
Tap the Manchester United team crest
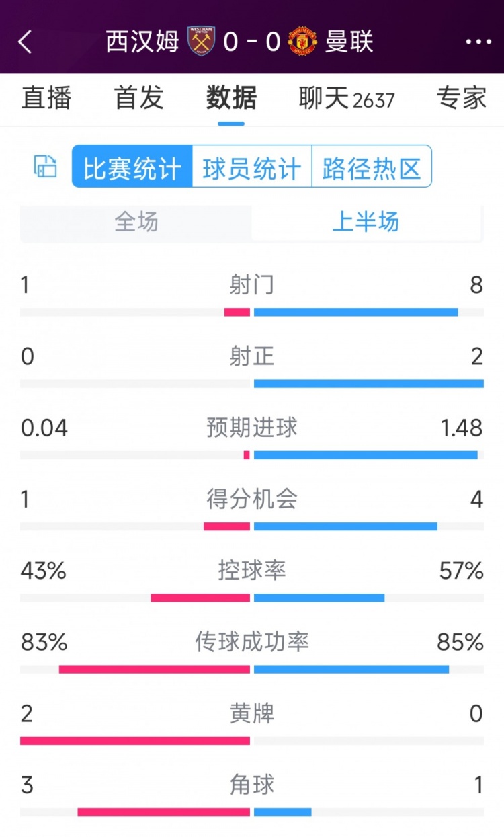coord(302,42)
